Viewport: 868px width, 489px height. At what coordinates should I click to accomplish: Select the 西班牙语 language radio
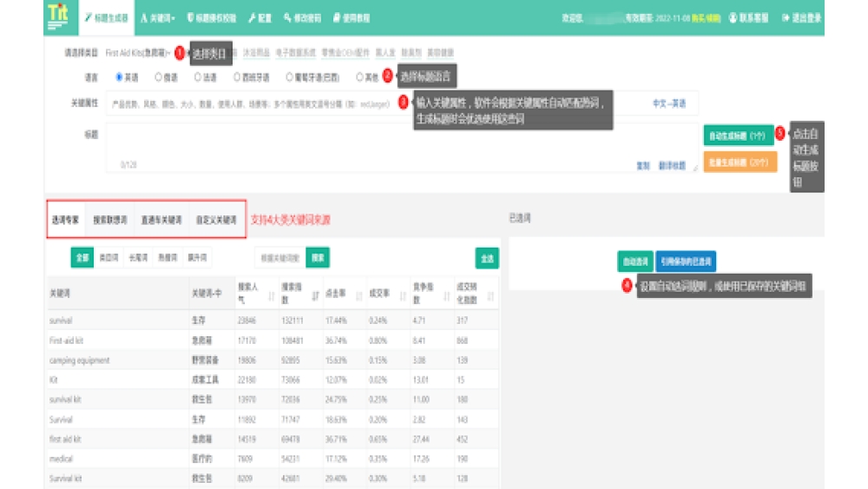237,77
